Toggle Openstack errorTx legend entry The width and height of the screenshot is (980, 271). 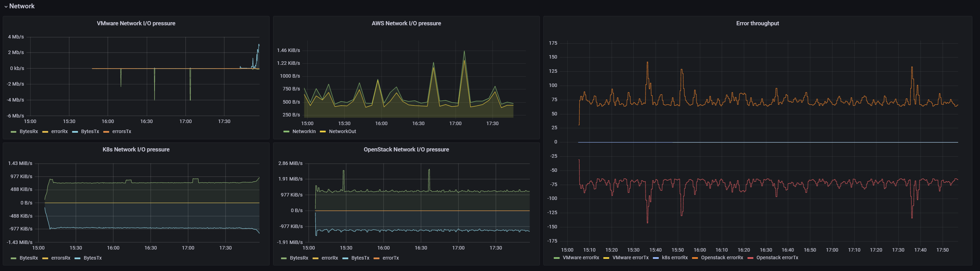[x=777, y=258]
